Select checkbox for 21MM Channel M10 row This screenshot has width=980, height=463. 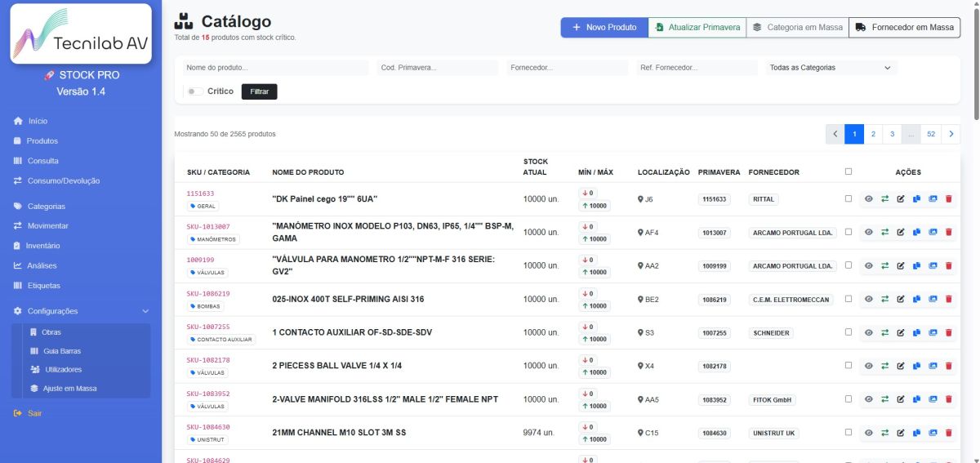(849, 432)
